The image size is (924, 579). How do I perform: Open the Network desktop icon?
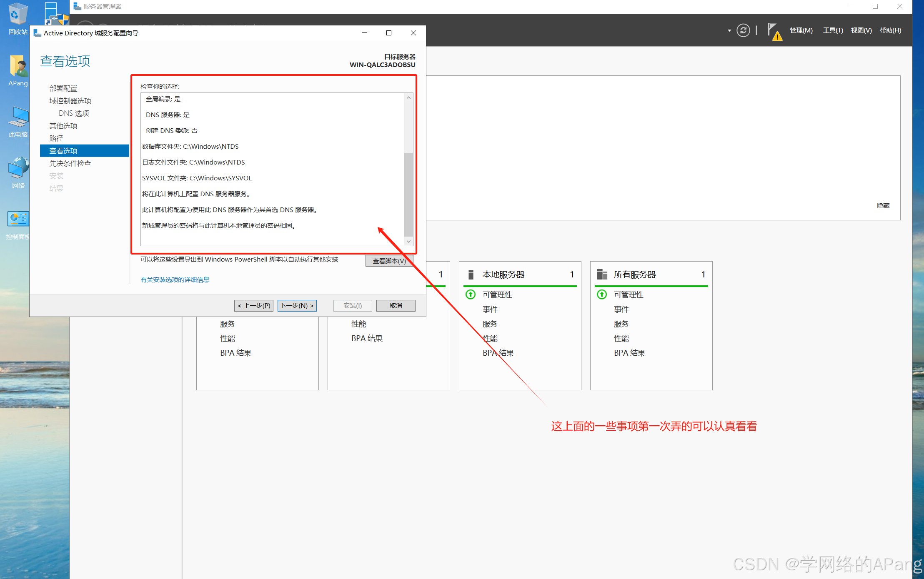click(18, 170)
